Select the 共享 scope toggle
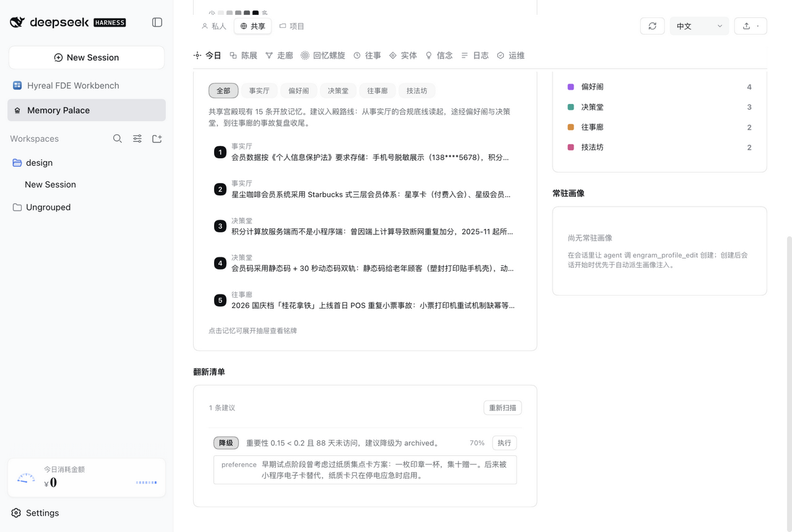 252,26
